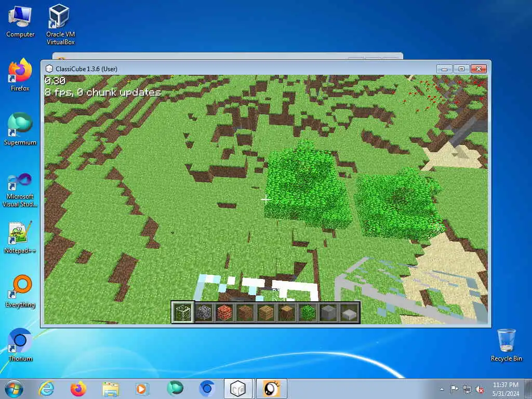Open Action Center flag in tray
Screen dimensions: 532x399
454,389
